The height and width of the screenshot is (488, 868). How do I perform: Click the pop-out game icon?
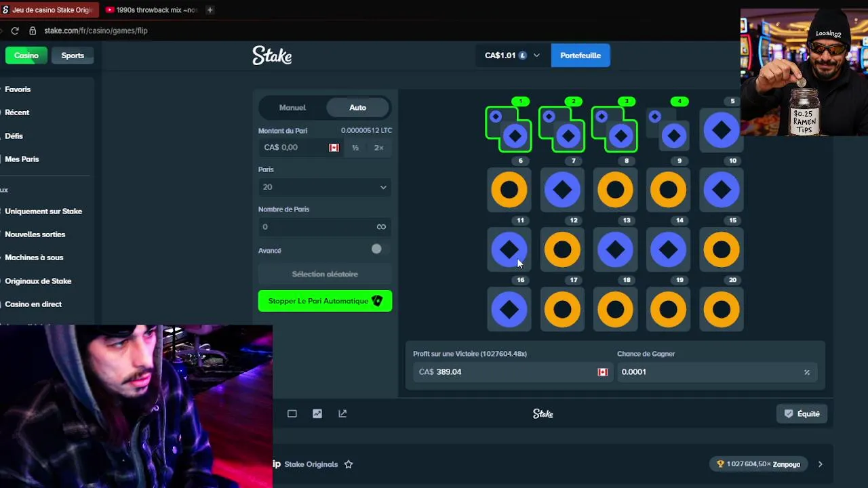tap(342, 413)
